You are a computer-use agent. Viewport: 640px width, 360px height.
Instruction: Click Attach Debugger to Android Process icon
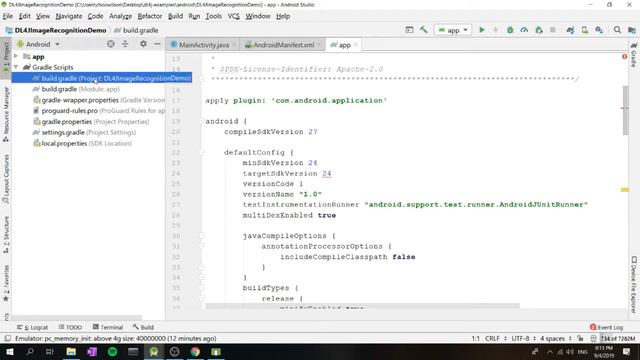[x=539, y=30]
